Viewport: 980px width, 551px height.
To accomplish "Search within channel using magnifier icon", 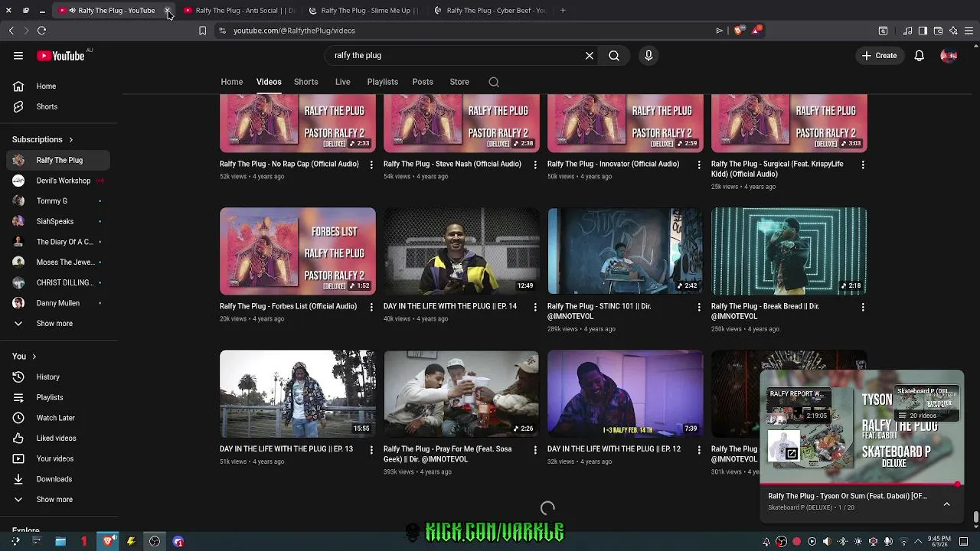I will [x=494, y=82].
